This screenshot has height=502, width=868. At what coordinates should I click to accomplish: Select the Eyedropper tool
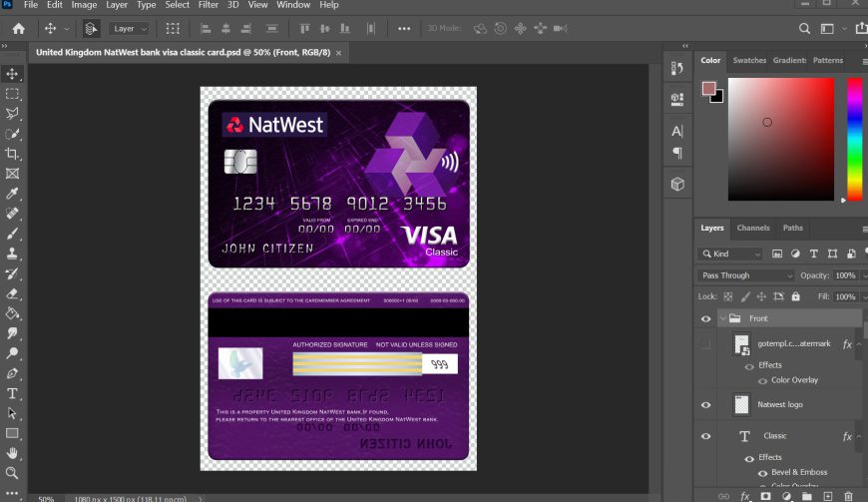pyautogui.click(x=12, y=194)
